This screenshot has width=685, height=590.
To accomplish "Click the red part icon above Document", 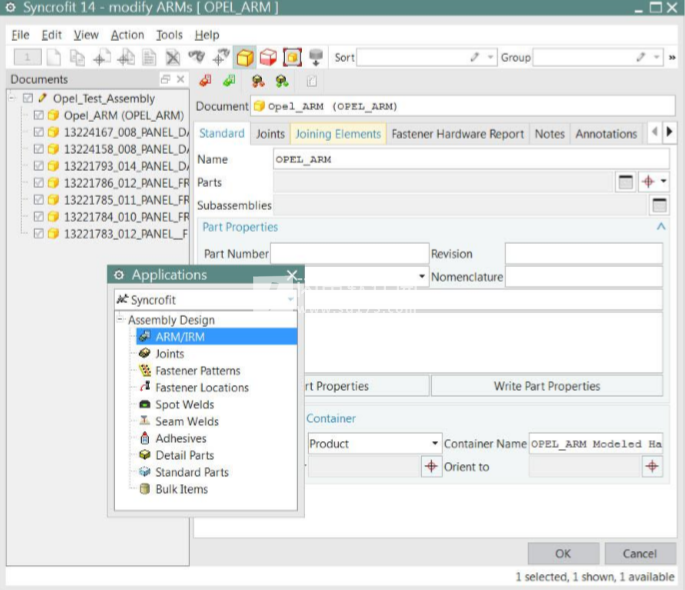I will (205, 81).
